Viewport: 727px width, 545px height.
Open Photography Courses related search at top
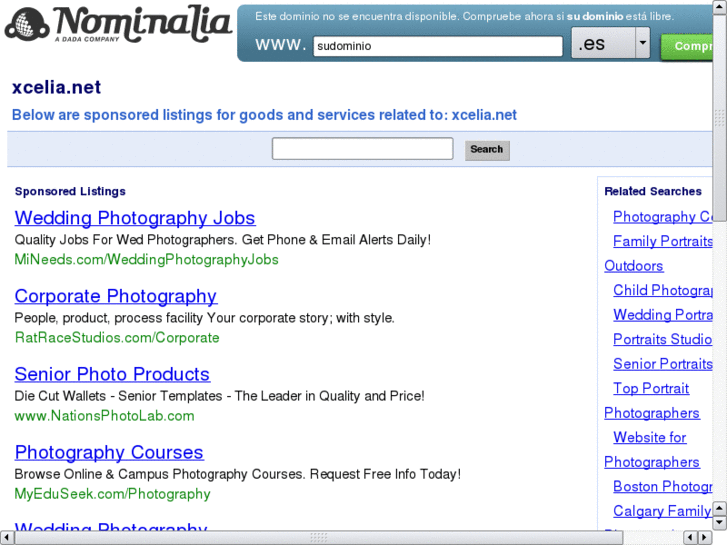pos(663,217)
